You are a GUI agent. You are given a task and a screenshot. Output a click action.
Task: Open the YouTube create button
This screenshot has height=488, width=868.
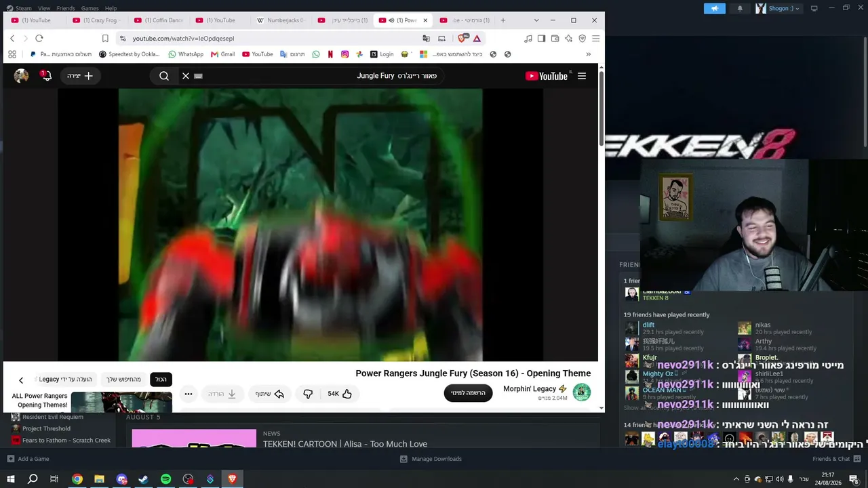pyautogui.click(x=80, y=76)
